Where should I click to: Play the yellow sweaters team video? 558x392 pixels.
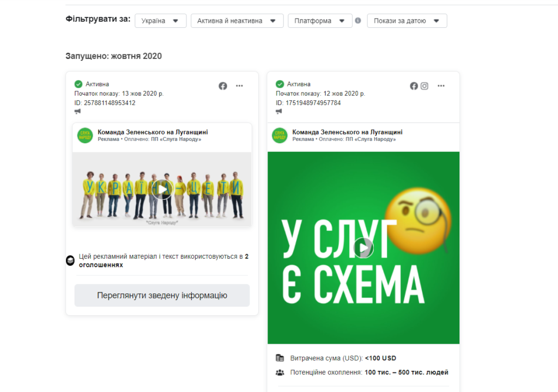point(162,189)
